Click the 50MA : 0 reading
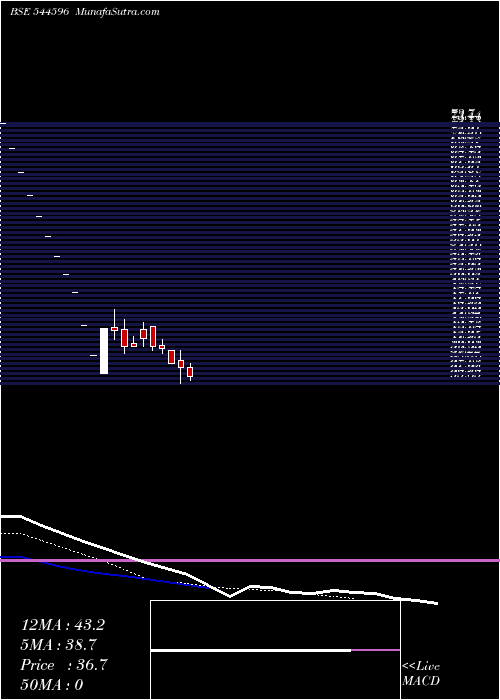This screenshot has height=700, width=500. (52, 685)
